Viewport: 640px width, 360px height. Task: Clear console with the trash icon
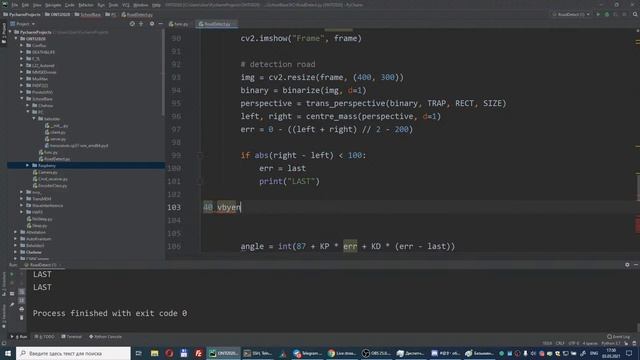pyautogui.click(x=22, y=318)
